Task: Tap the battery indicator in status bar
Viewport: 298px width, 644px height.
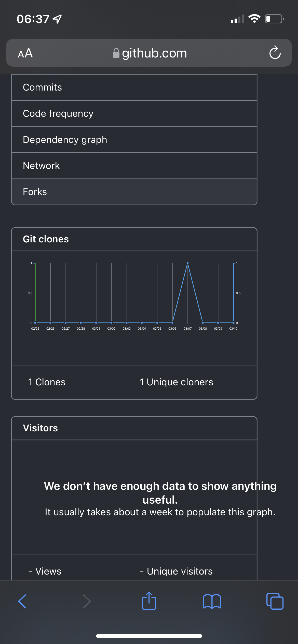Action: 275,19
